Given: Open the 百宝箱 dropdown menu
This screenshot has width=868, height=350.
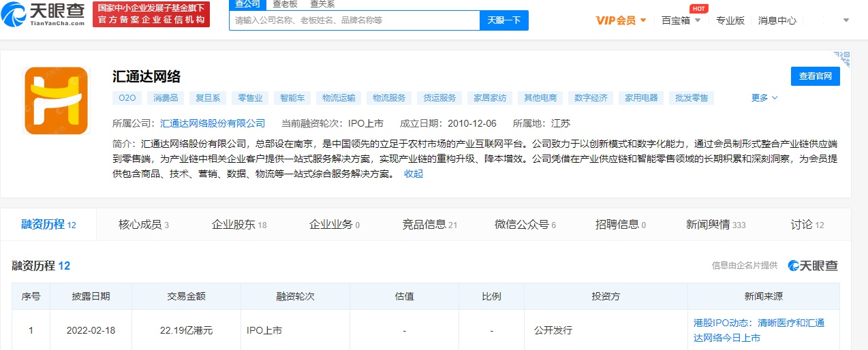Looking at the screenshot, I should pos(680,20).
